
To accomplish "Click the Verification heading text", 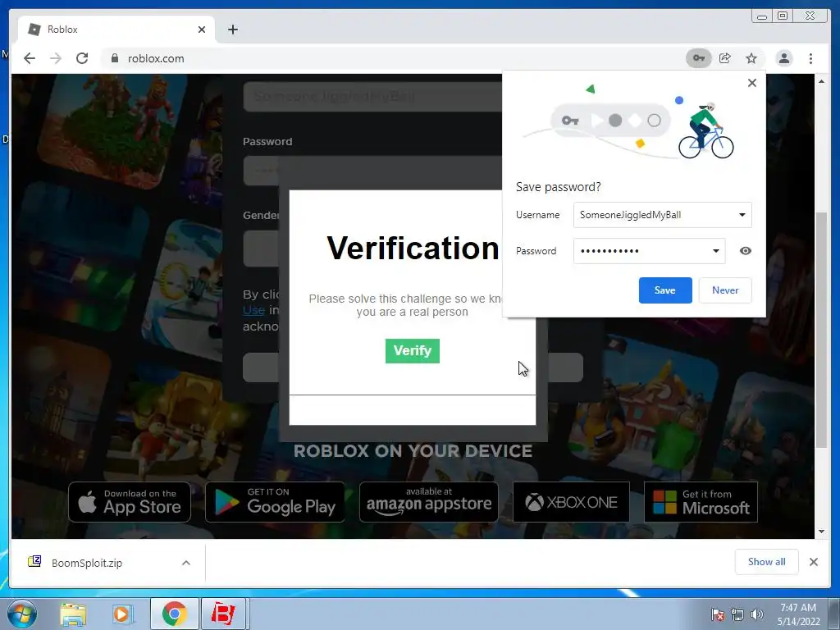I will [413, 248].
